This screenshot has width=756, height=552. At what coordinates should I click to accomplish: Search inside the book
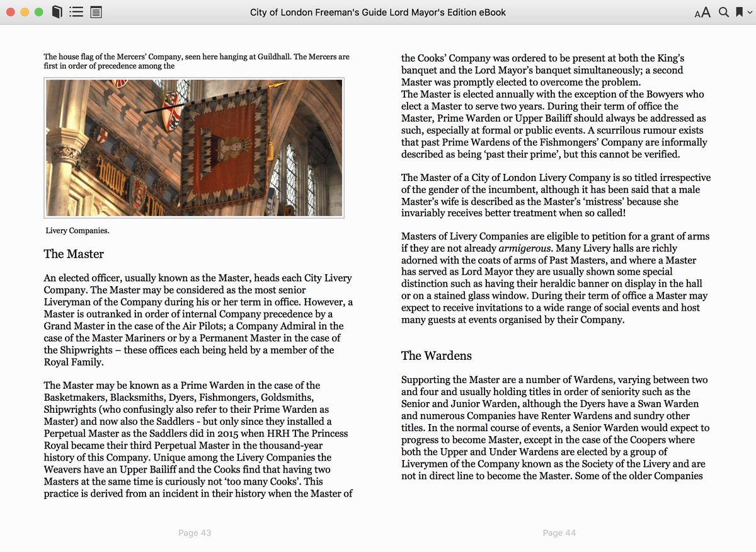[723, 12]
